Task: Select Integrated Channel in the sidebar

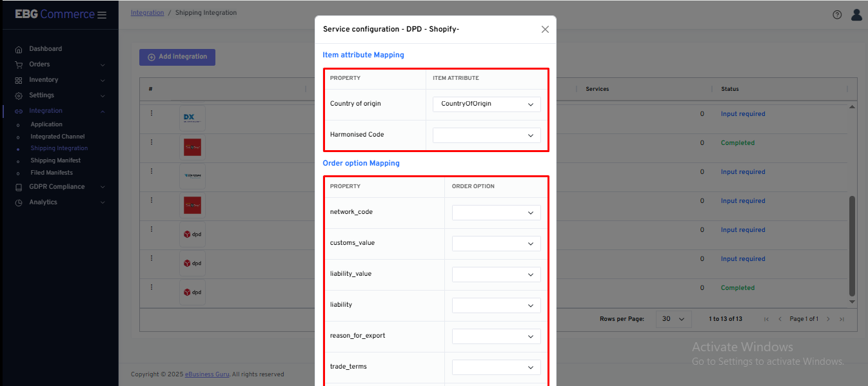Action: pyautogui.click(x=57, y=137)
